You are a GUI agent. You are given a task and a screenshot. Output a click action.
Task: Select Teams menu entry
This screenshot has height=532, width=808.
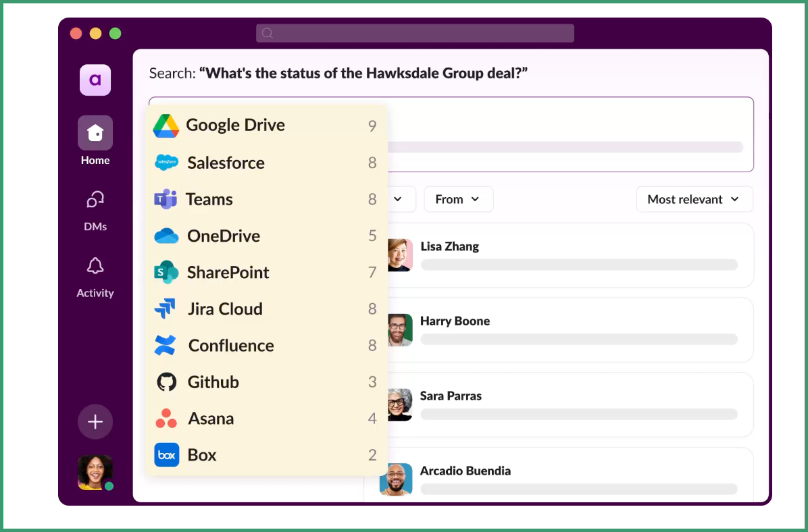266,198
